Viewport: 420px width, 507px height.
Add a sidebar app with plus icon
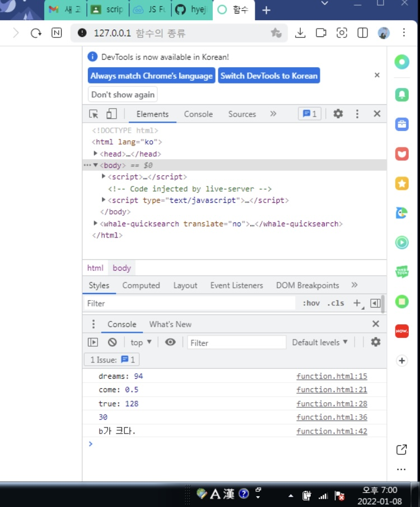coord(402,361)
